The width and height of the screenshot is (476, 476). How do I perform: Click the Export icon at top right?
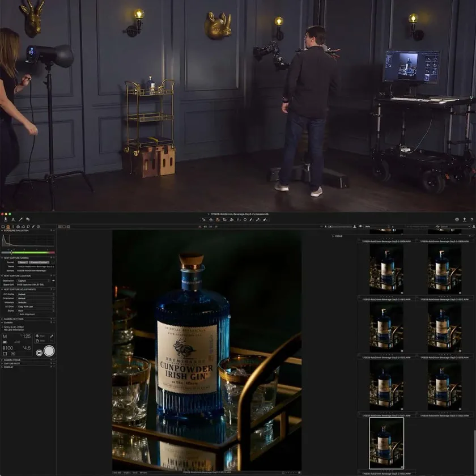(x=464, y=219)
